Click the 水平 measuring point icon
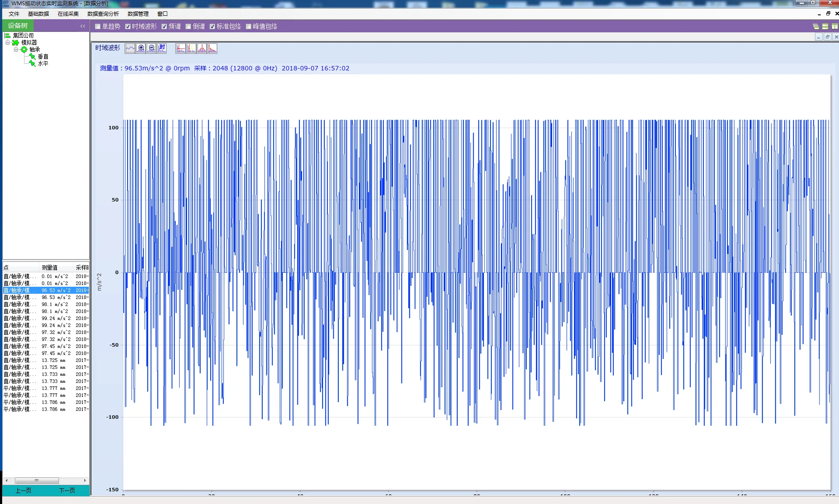 click(x=32, y=63)
